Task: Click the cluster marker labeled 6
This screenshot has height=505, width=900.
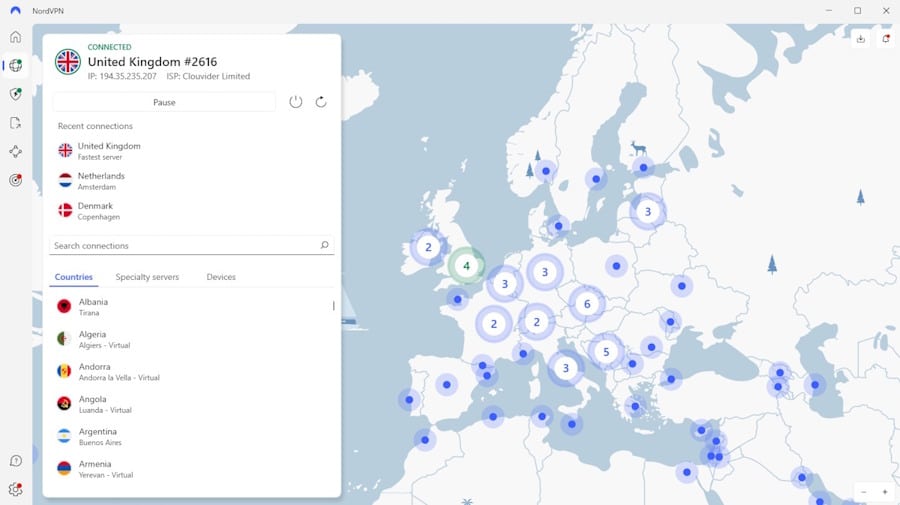Action: click(x=587, y=304)
